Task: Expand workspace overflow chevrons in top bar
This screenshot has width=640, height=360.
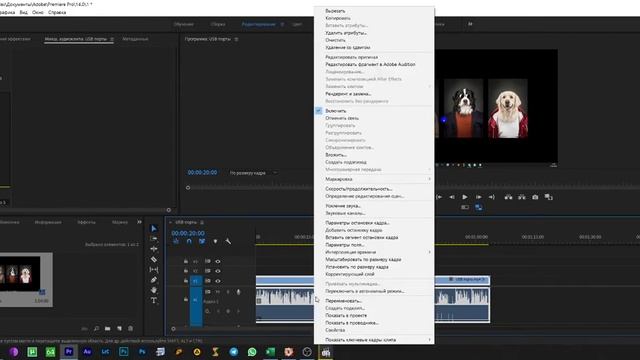Action: tap(470, 24)
